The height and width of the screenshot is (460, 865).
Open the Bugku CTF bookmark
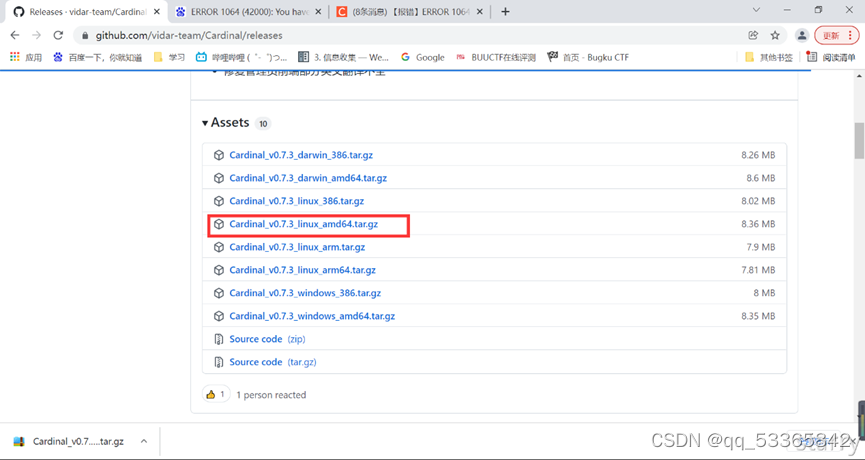[x=588, y=57]
